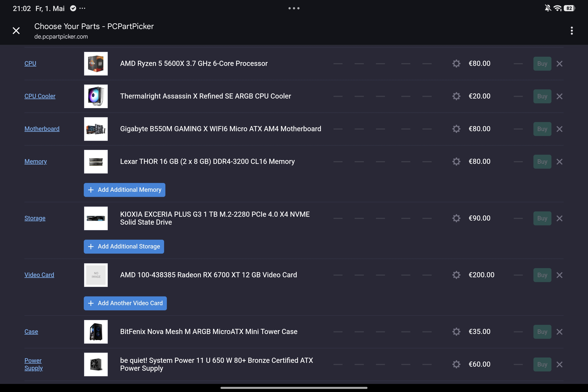This screenshot has width=588, height=392.
Task: Tap the muted notifications bell icon
Action: [548, 8]
